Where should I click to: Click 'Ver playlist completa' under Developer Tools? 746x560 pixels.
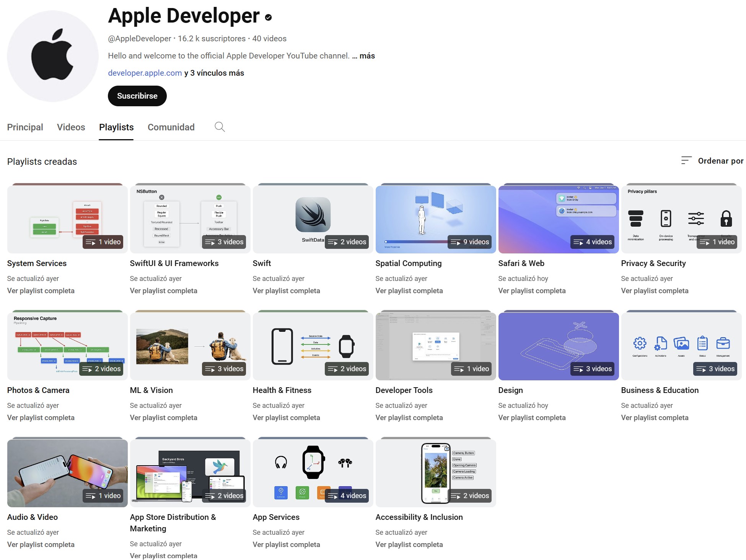tap(409, 418)
